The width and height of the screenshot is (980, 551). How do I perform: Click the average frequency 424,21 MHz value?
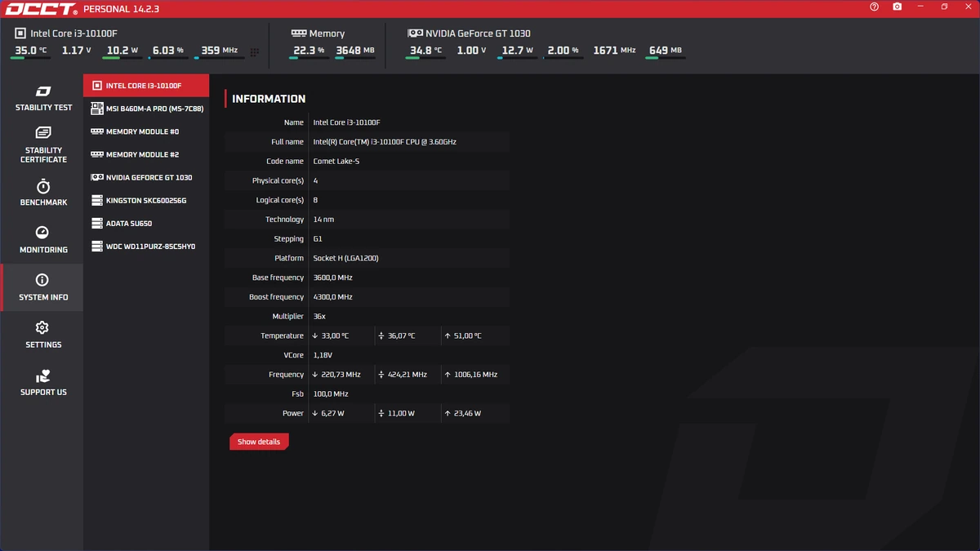(x=408, y=375)
